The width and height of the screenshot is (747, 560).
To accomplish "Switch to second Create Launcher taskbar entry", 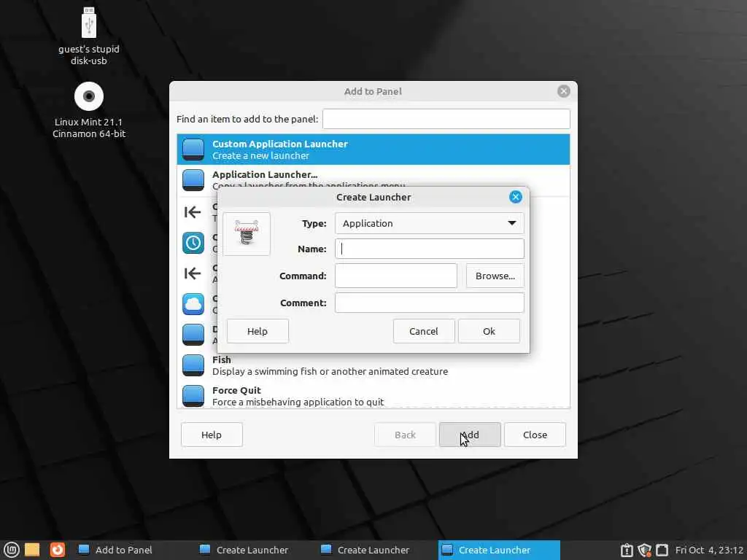I will tap(377, 550).
